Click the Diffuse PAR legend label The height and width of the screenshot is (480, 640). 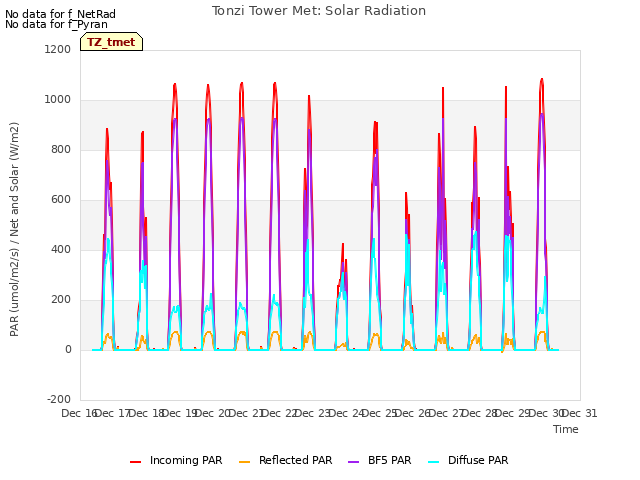(x=478, y=460)
